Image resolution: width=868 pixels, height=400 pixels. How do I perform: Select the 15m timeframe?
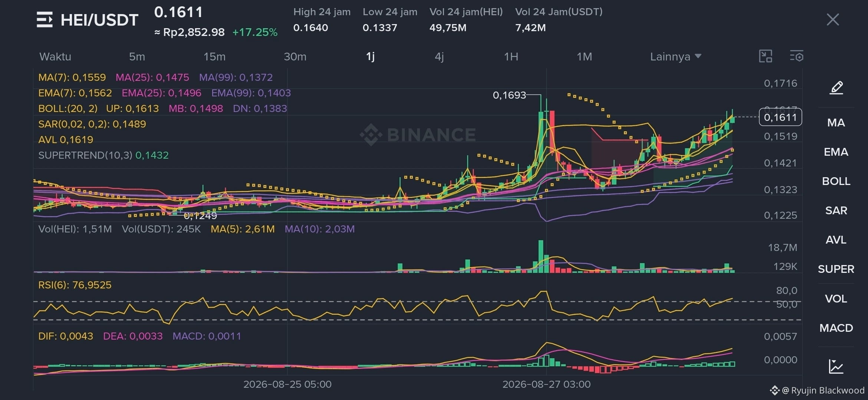point(214,57)
